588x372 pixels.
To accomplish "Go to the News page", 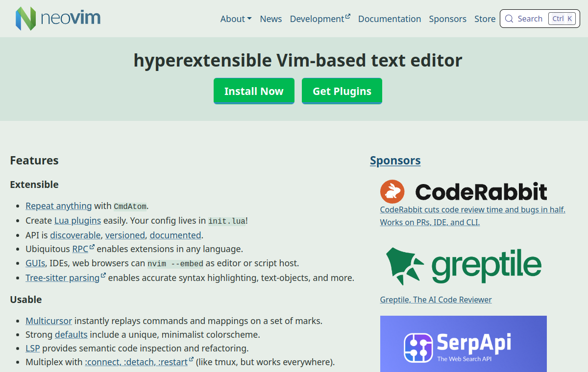I will [271, 19].
